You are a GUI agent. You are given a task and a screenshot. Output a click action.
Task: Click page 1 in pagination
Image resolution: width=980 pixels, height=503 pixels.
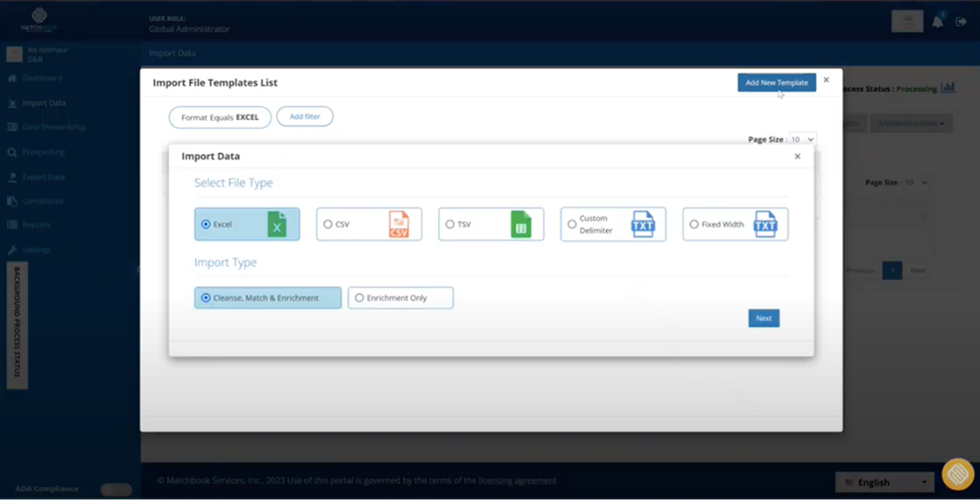(x=893, y=271)
